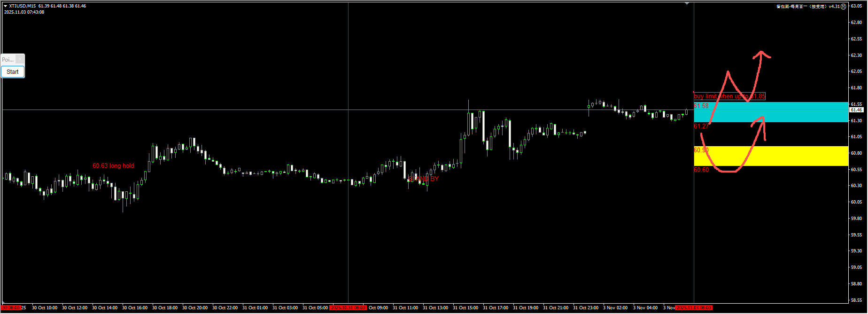Image resolution: width=868 pixels, height=314 pixels.
Task: Select the 'buy limit when up to 61.85' label
Action: point(729,96)
